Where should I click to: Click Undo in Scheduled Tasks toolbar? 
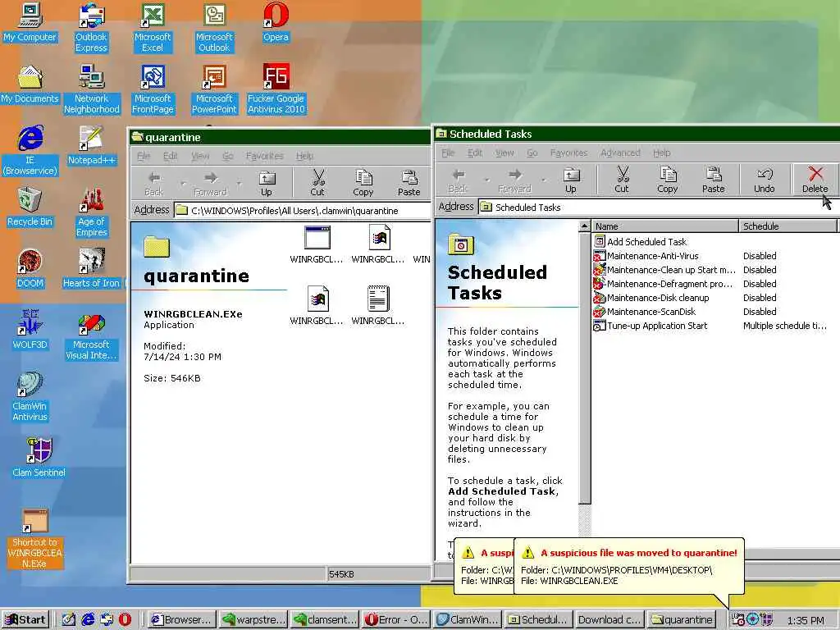pyautogui.click(x=764, y=180)
